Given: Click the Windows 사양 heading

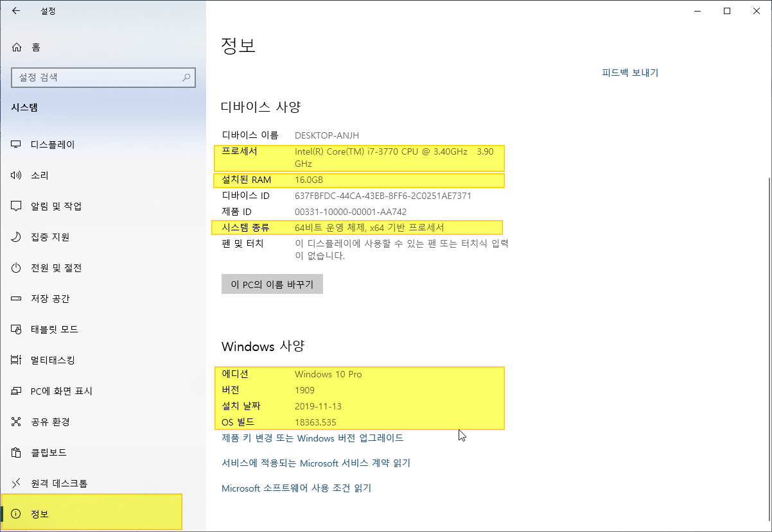Looking at the screenshot, I should pyautogui.click(x=263, y=347).
